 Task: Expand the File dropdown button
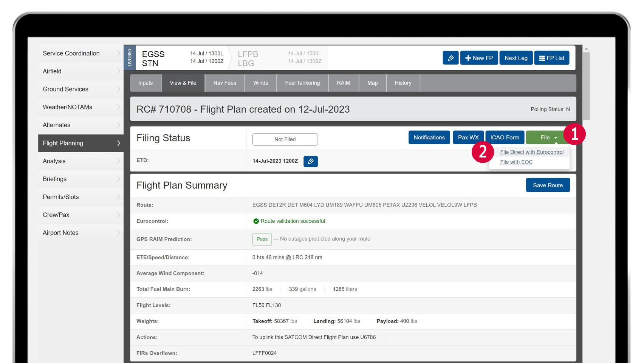(x=547, y=137)
